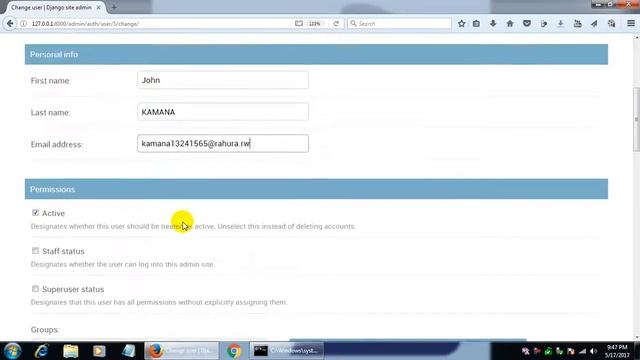Open downloads arrow icon next to bookmarks
The image size is (640, 360).
pos(493,24)
